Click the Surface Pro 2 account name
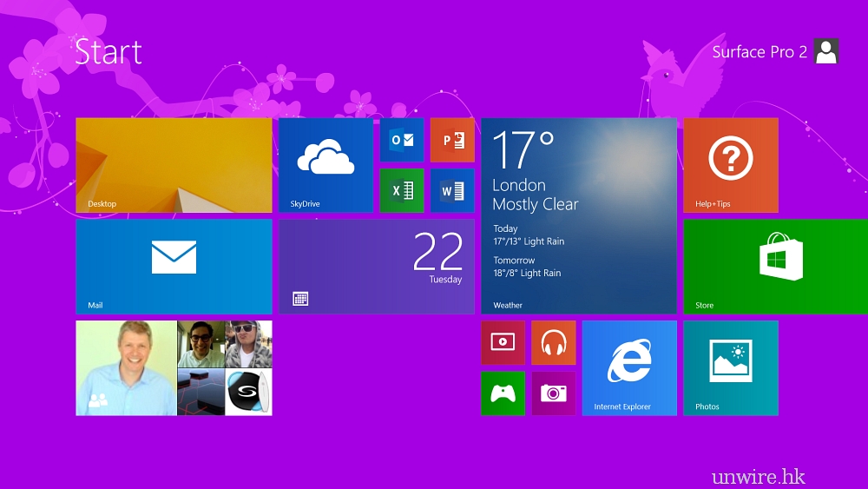 click(759, 52)
